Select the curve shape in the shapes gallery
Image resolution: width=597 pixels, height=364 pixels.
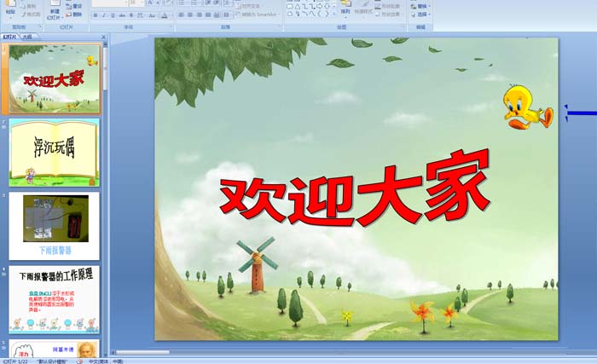[312, 14]
